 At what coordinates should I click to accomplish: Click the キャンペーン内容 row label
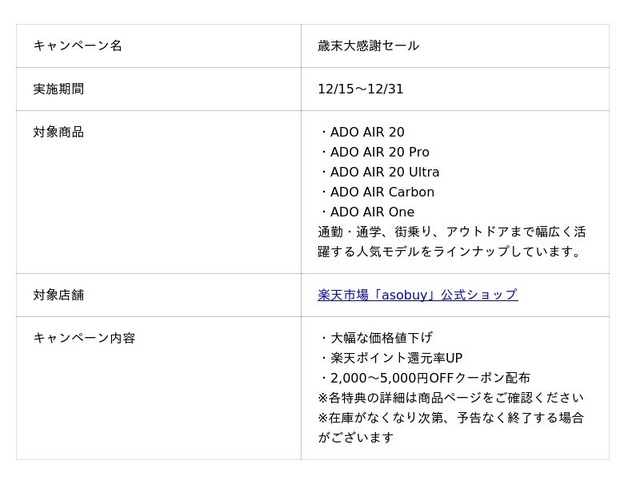click(84, 338)
